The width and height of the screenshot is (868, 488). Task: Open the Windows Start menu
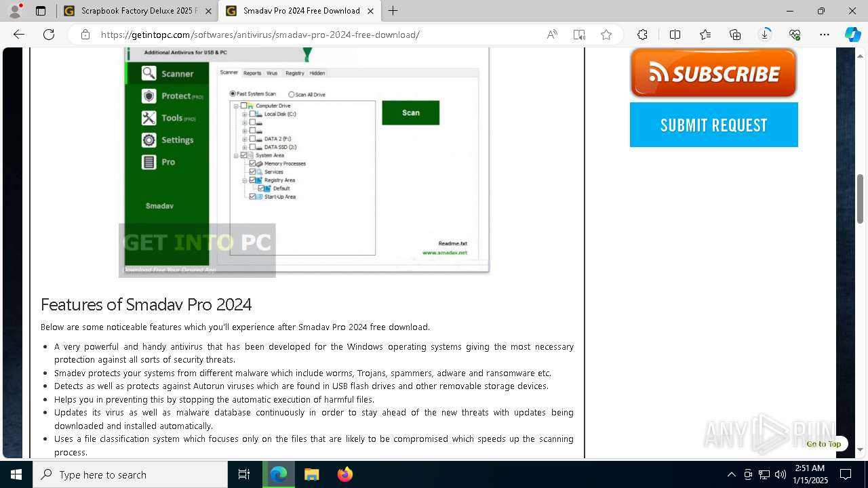(x=16, y=474)
